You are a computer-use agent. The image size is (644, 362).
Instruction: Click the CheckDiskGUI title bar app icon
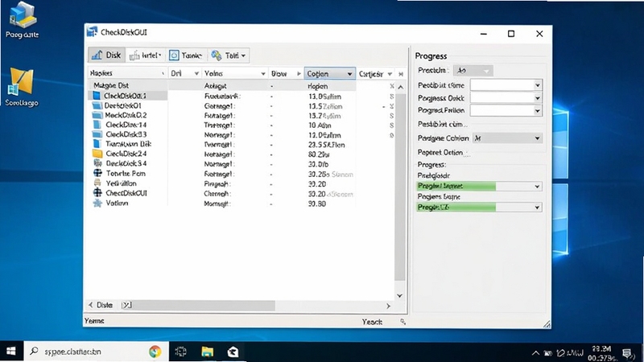click(x=93, y=32)
